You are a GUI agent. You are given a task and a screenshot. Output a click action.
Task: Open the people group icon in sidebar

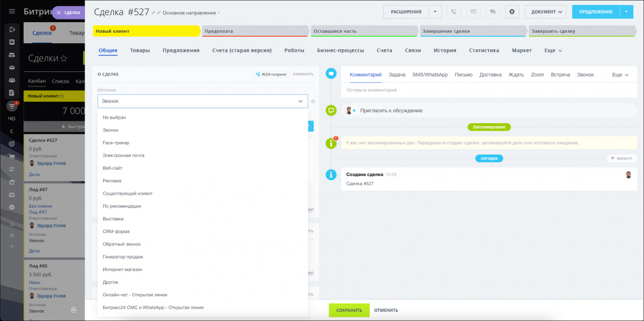coord(12,80)
